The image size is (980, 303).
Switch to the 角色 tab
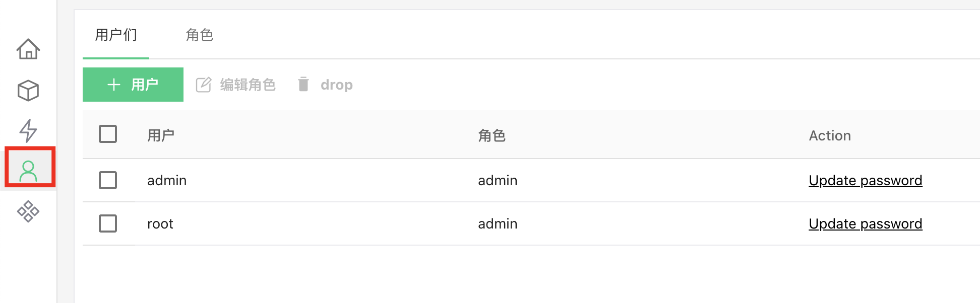[x=200, y=35]
